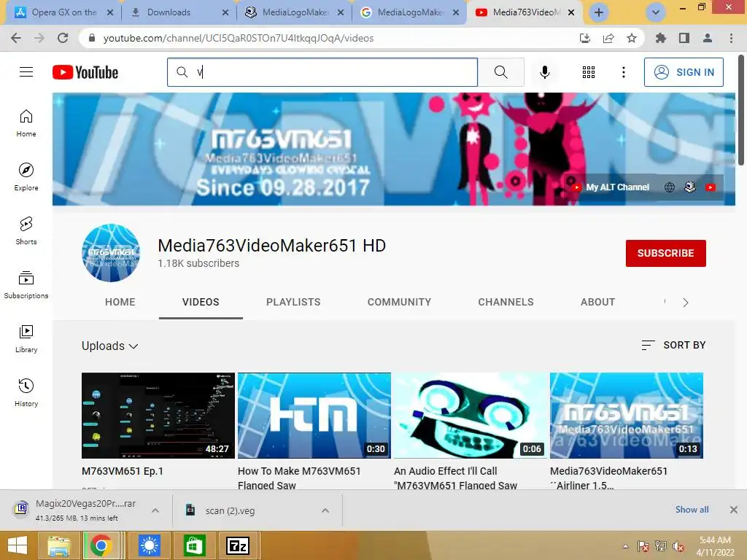Click the search magnifier button

pyautogui.click(x=500, y=72)
